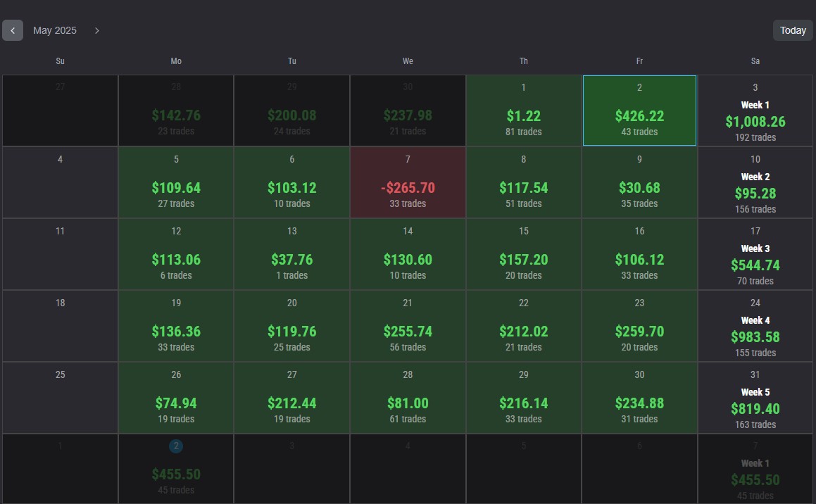
Task: Click '61 trades' count on May 28
Action: (x=408, y=419)
